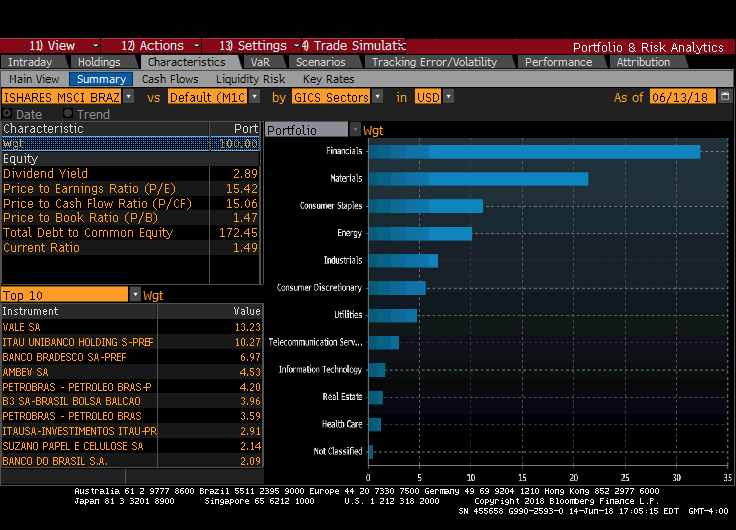Click the arrow next to Default benchmark field

(x=254, y=97)
